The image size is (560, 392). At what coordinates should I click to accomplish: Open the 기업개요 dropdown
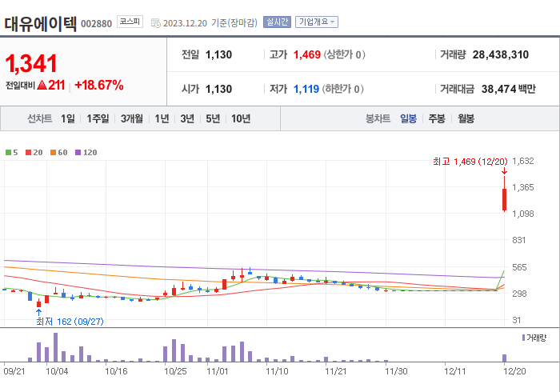[317, 22]
